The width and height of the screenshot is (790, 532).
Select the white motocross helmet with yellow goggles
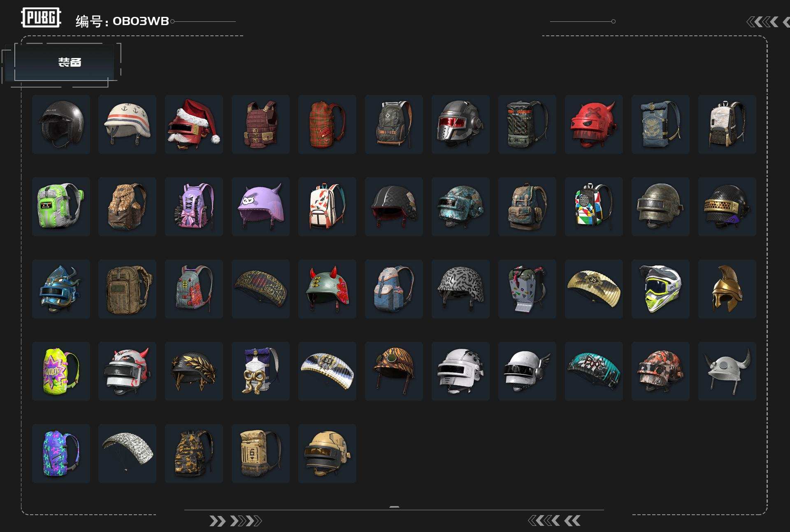click(x=661, y=289)
